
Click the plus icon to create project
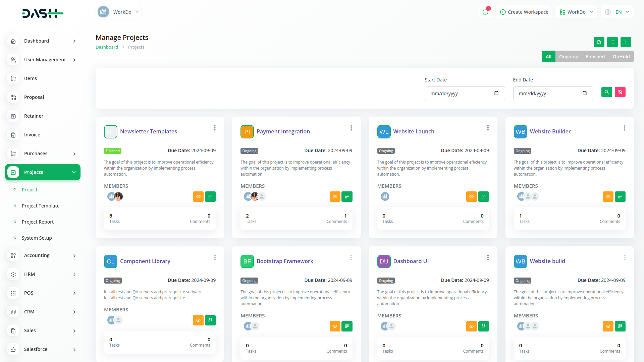(626, 42)
